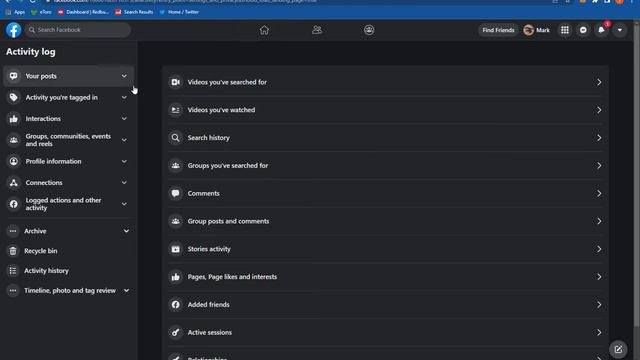This screenshot has height=360, width=640.
Task: Open the Home feed icon
Action: tap(264, 30)
